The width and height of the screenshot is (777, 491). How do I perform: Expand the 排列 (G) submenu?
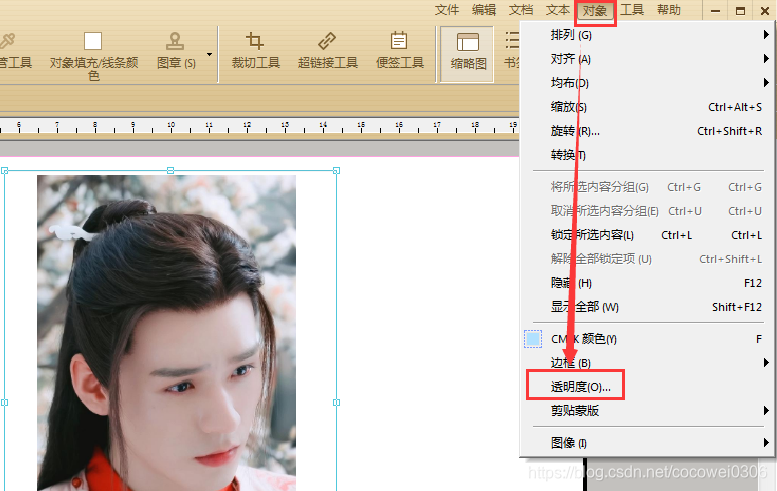click(x=647, y=35)
